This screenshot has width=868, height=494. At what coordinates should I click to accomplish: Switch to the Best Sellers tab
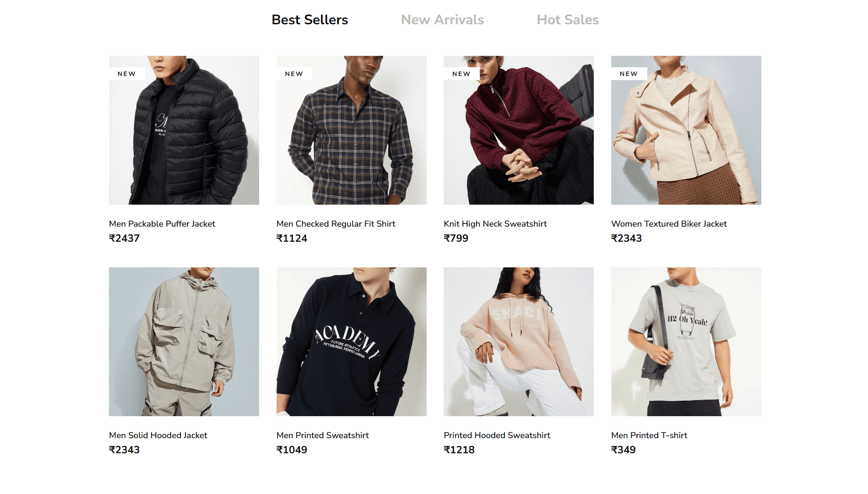point(309,20)
